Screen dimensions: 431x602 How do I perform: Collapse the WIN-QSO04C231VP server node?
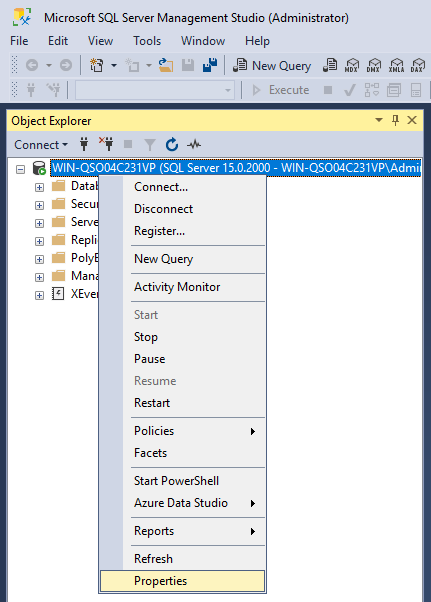click(20, 169)
